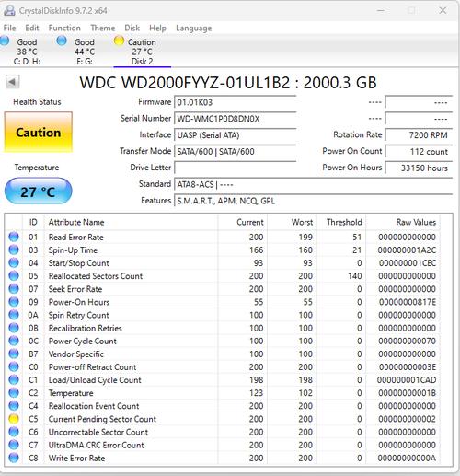The width and height of the screenshot is (460, 476).
Task: Open the Language menu
Action: [x=194, y=28]
